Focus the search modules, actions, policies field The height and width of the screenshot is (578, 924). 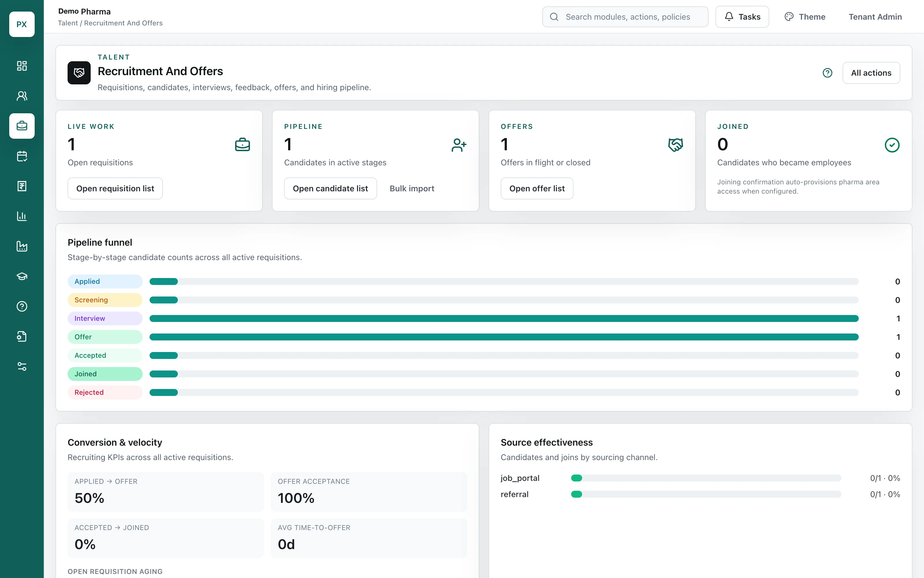click(x=625, y=17)
